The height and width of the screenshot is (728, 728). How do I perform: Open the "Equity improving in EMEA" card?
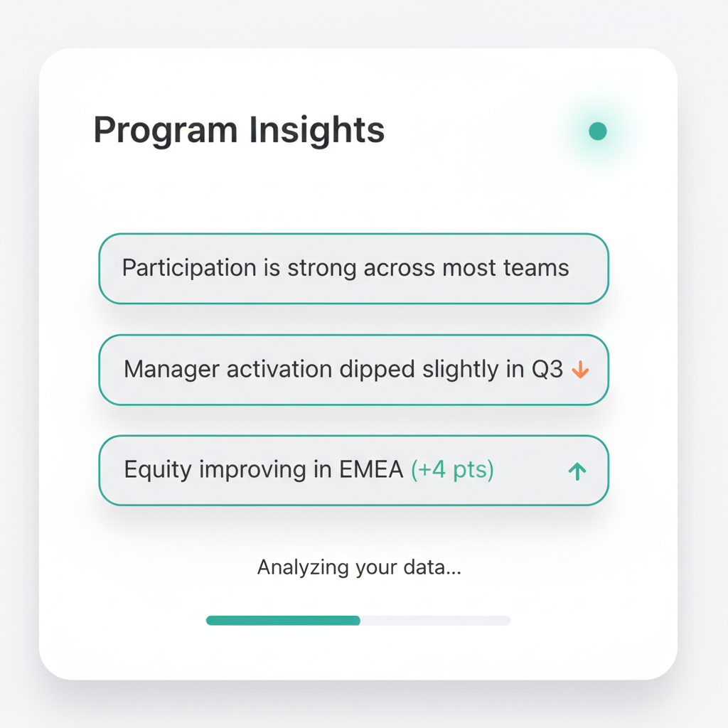pyautogui.click(x=353, y=471)
